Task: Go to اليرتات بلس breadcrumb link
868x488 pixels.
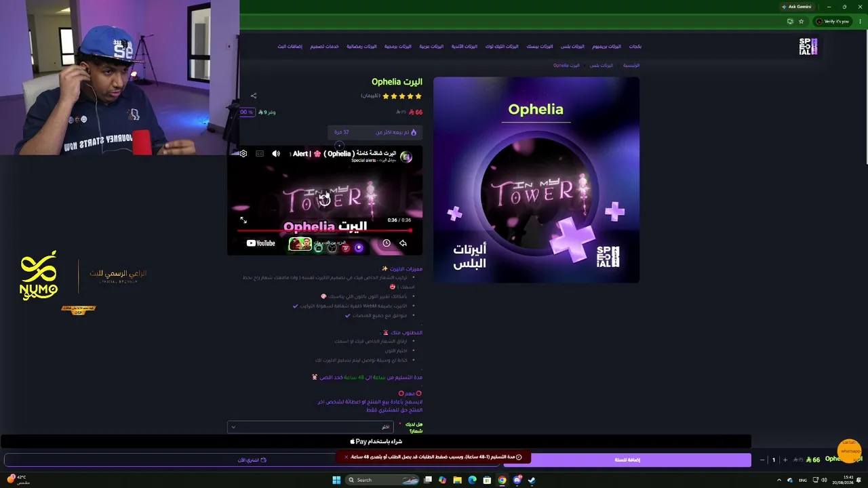Action: (x=601, y=66)
